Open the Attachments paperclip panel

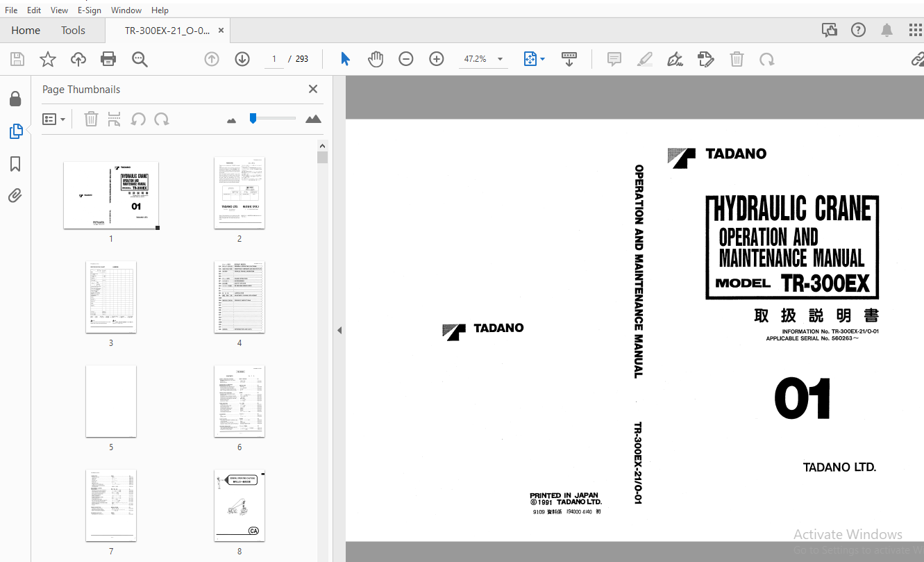pos(15,195)
